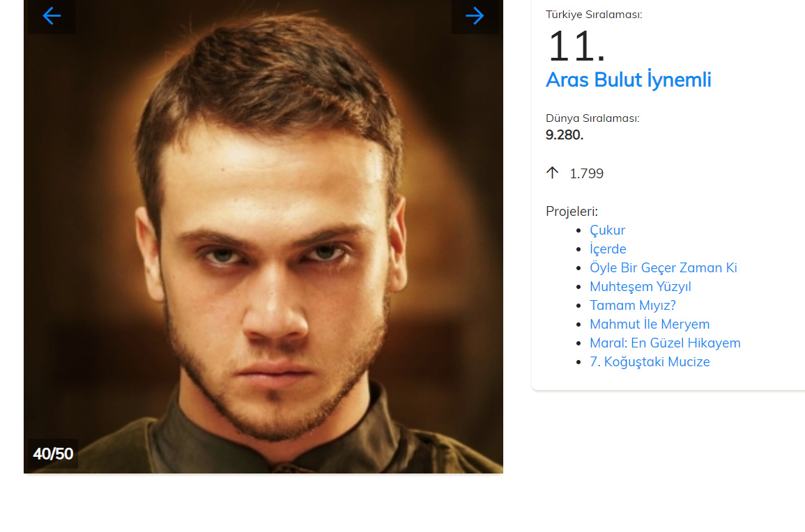Open the Aras Bulut İynemli profile link
The image size is (805, 532).
628,80
